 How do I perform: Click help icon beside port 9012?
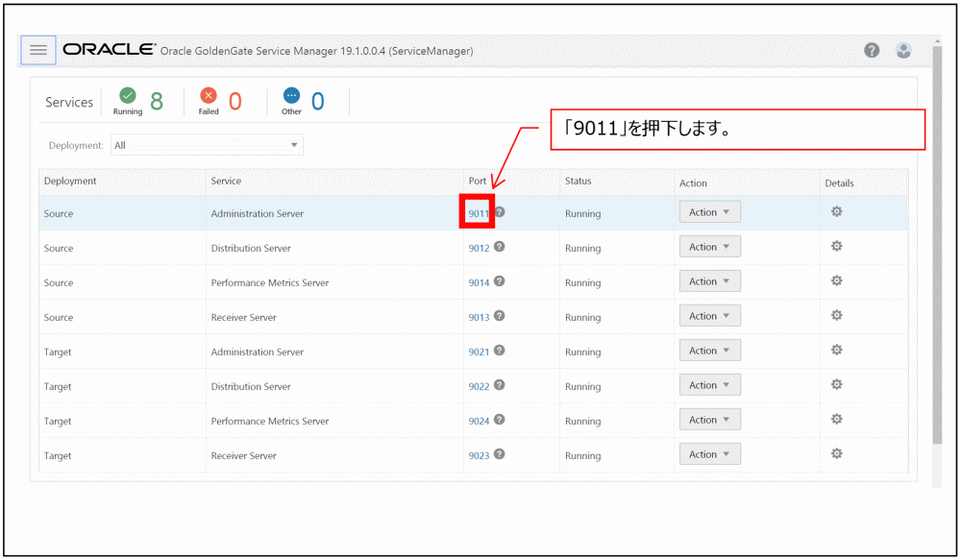pos(500,247)
